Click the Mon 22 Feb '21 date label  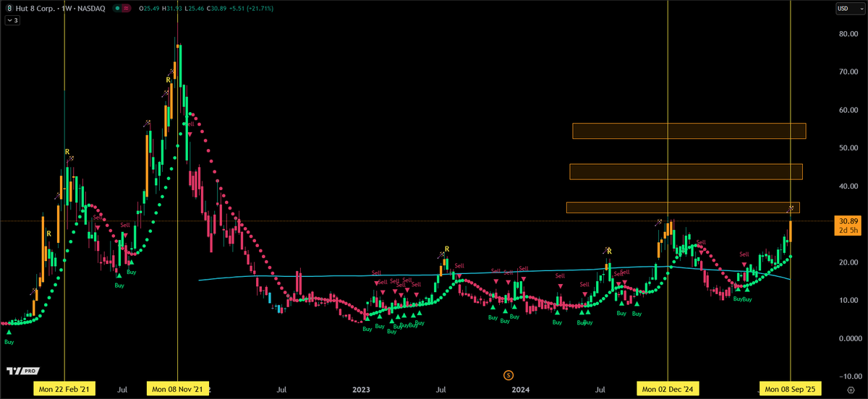pos(65,390)
